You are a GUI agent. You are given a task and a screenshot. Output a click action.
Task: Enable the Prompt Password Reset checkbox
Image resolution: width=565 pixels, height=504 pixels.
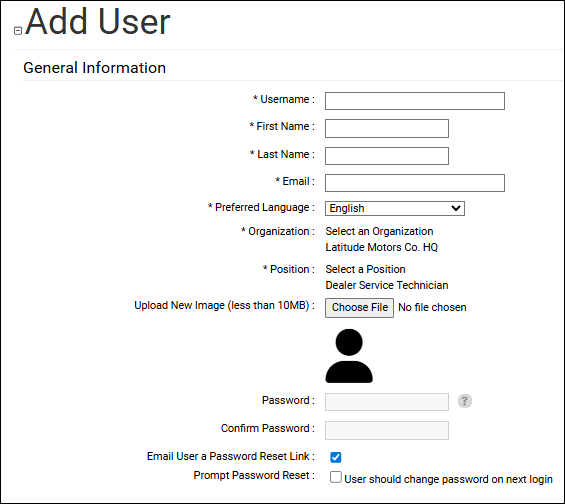[335, 477]
